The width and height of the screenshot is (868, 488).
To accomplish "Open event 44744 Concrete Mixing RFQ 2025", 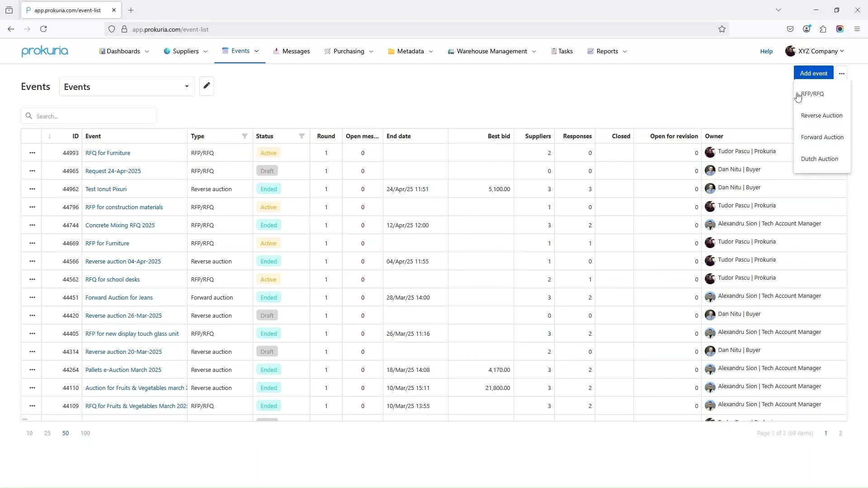I will click(120, 225).
